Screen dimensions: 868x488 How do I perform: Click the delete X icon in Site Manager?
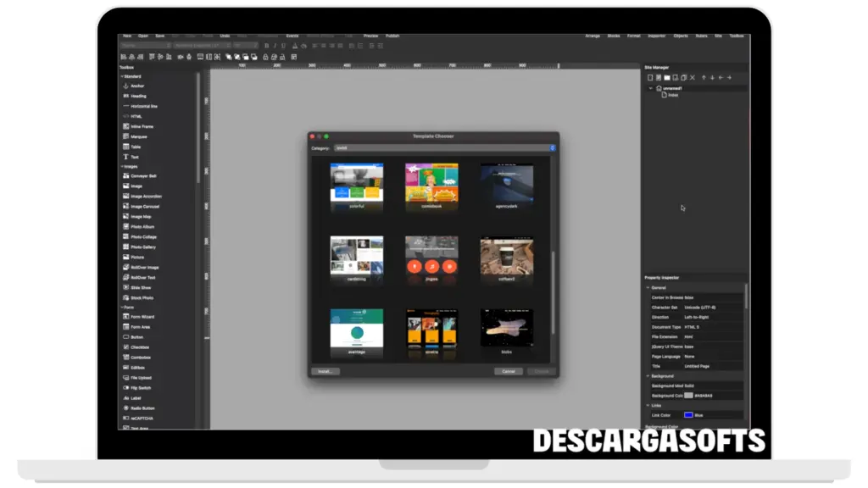click(692, 78)
